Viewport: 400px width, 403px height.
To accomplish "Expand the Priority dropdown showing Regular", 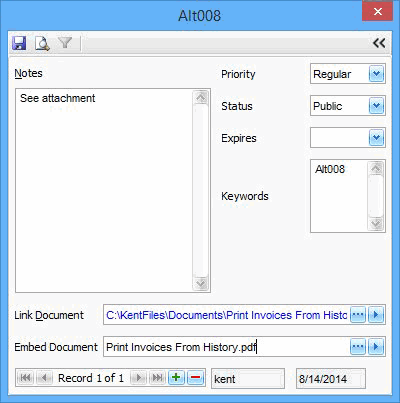I will [376, 74].
